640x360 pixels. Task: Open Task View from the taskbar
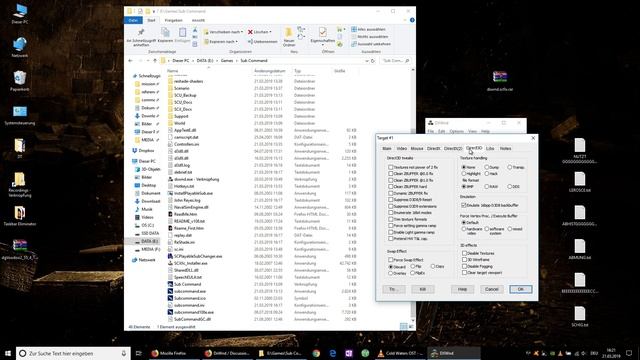pyautogui.click(x=138, y=353)
